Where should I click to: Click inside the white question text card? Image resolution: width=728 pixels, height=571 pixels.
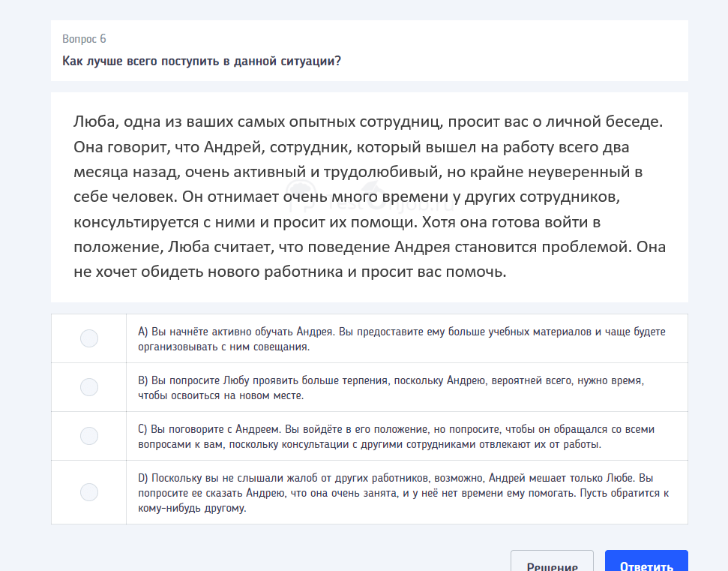(x=367, y=195)
